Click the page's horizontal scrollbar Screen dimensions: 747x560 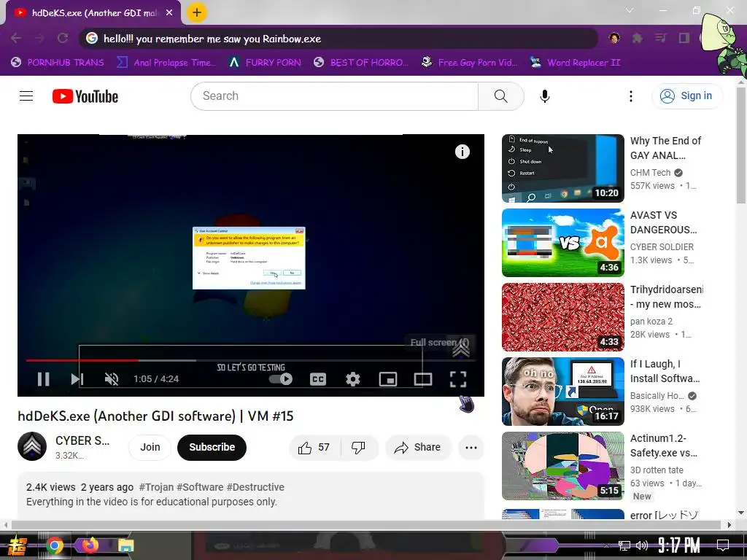366,525
